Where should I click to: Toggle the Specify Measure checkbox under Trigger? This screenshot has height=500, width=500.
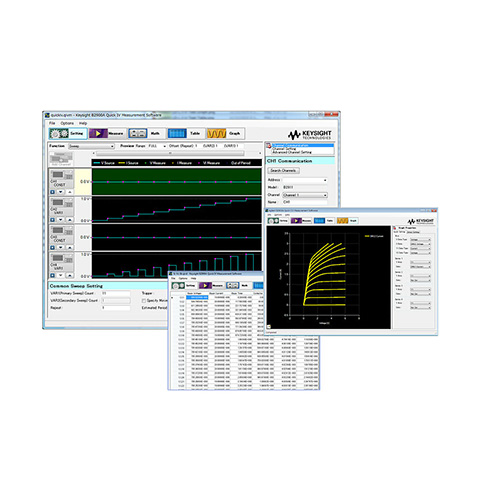point(144,301)
